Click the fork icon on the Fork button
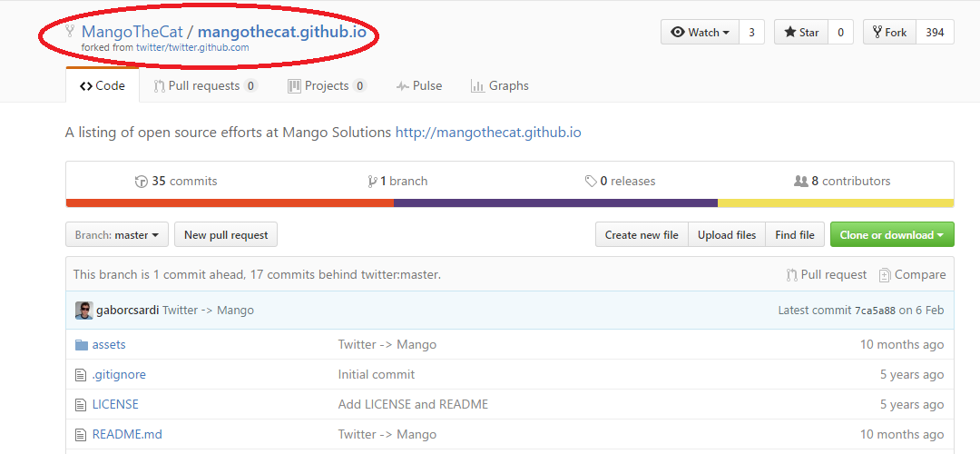The image size is (980, 454). (x=877, y=33)
